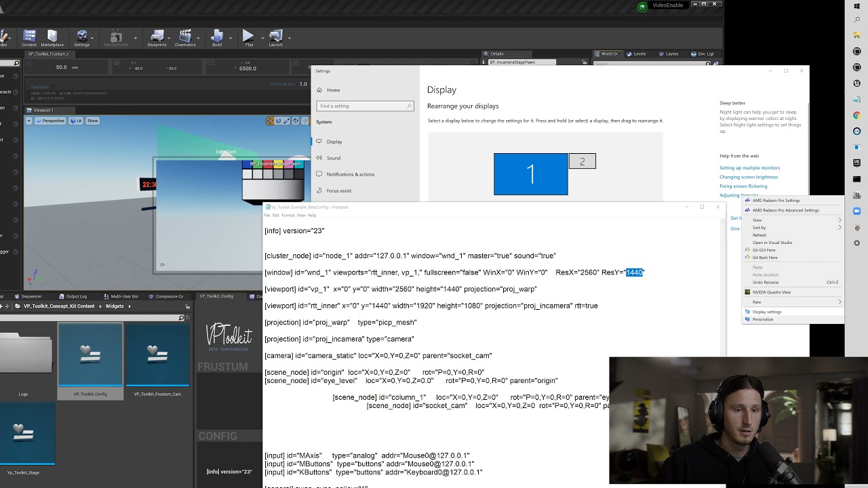Open Content browser from Unreal toolbar
The image size is (868, 488).
coord(29,38)
